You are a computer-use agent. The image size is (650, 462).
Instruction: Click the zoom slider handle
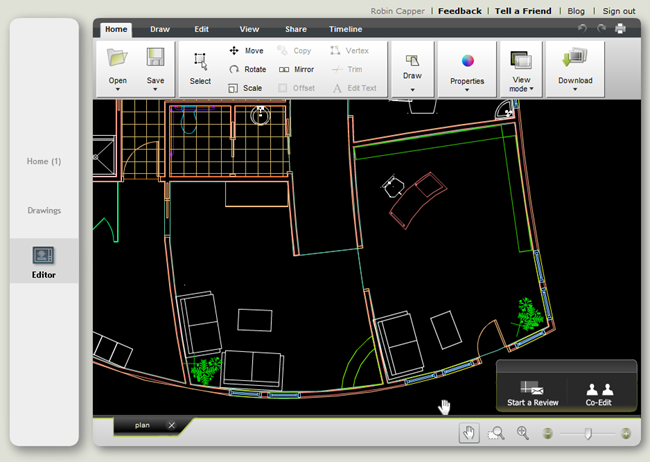(x=588, y=433)
